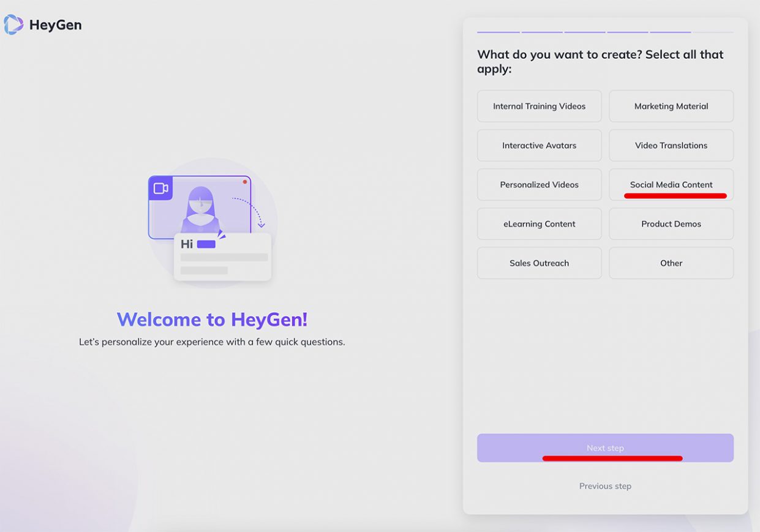Select Sales Outreach option
The image size is (760, 532).
(539, 263)
